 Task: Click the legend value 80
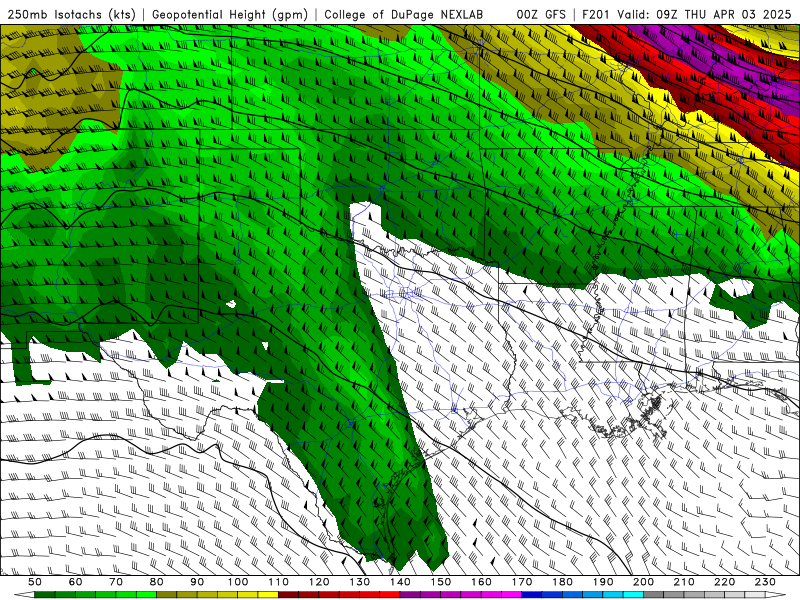pyautogui.click(x=156, y=582)
